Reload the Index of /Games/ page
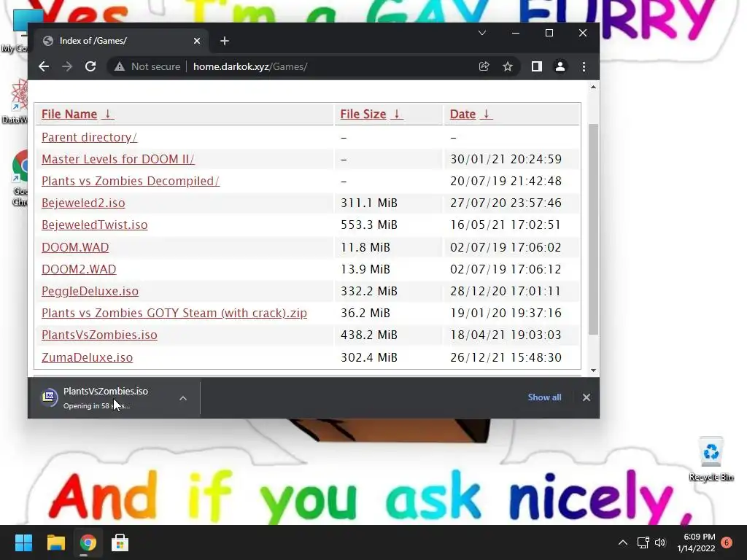 tap(90, 66)
